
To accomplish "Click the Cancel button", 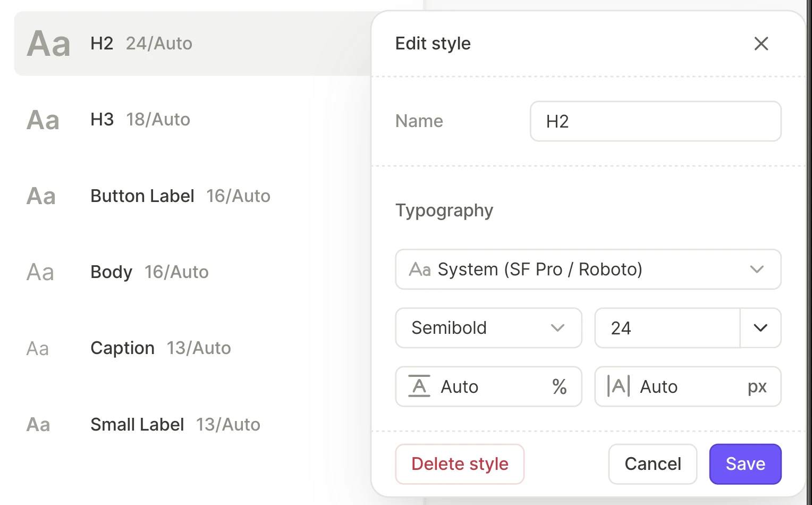I will click(x=653, y=464).
